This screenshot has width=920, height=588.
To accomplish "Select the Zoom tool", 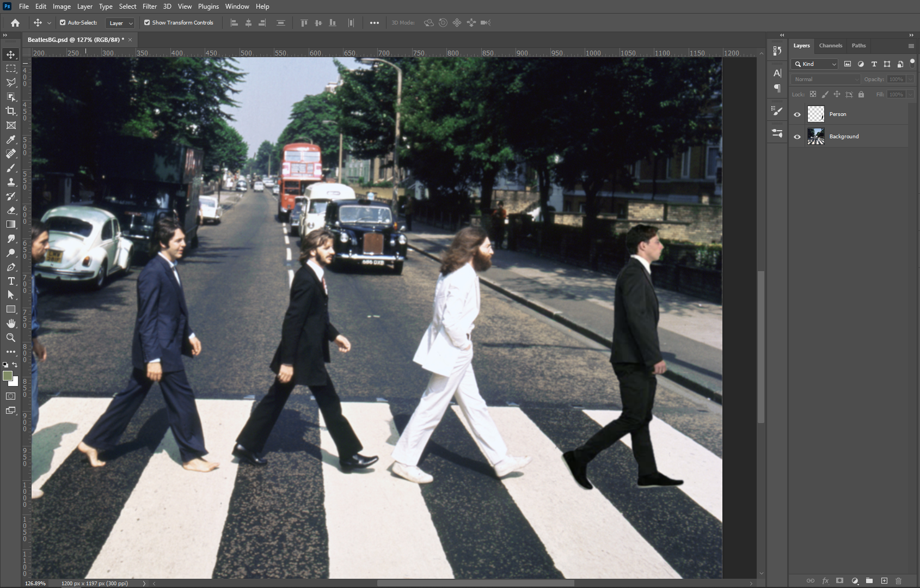I will [x=11, y=338].
